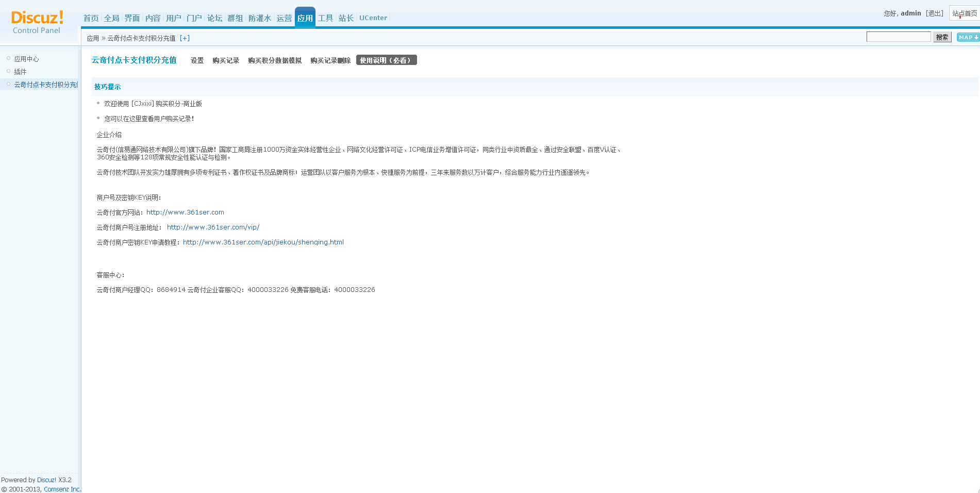Go to the 内容 menu

(x=153, y=18)
